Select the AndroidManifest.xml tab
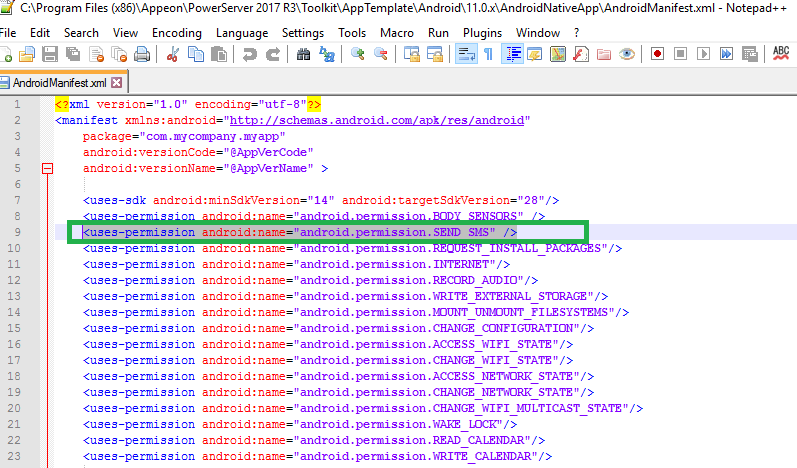The width and height of the screenshot is (797, 468). (59, 83)
